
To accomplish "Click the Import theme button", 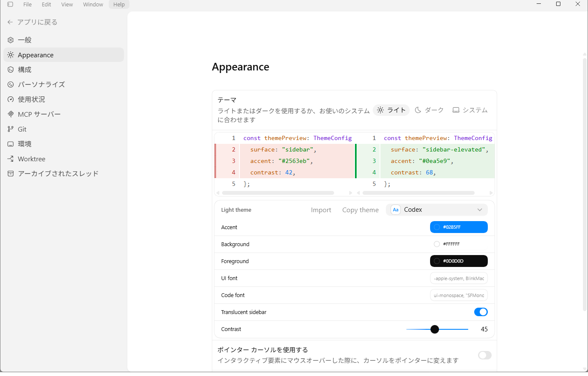I will (x=321, y=210).
